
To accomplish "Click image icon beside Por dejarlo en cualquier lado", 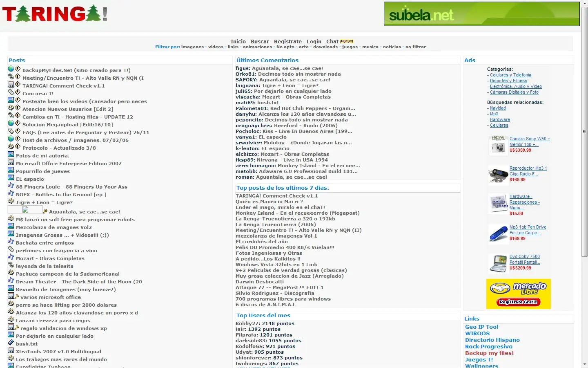I will coord(11,334).
